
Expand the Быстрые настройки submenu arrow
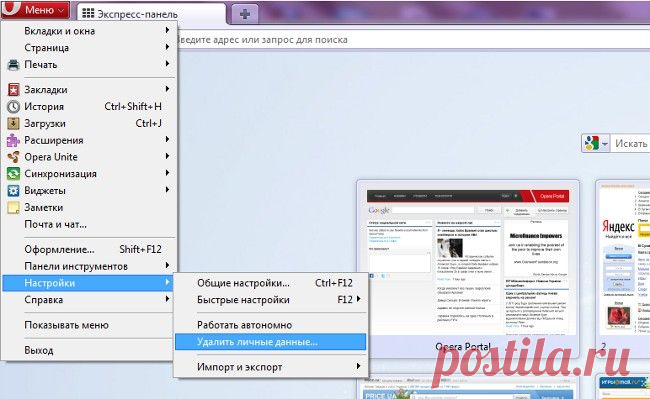pos(358,299)
